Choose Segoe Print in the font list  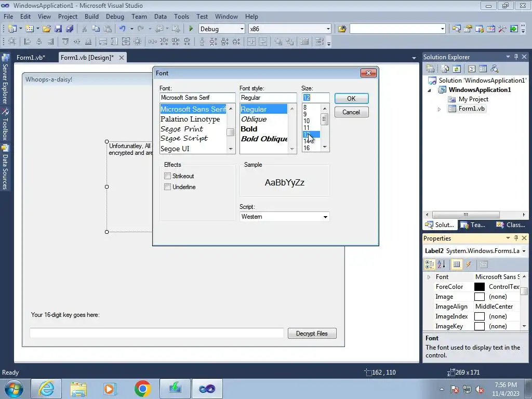pos(182,129)
